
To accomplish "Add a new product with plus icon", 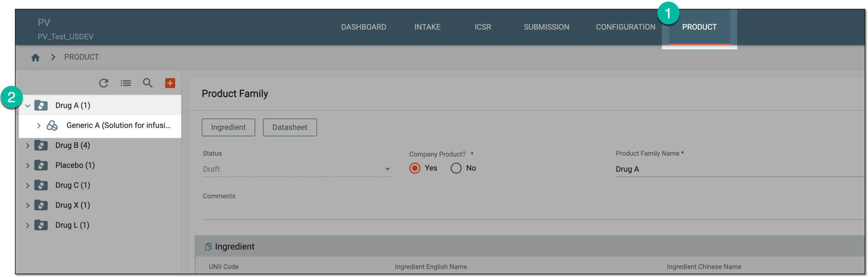I will 170,83.
